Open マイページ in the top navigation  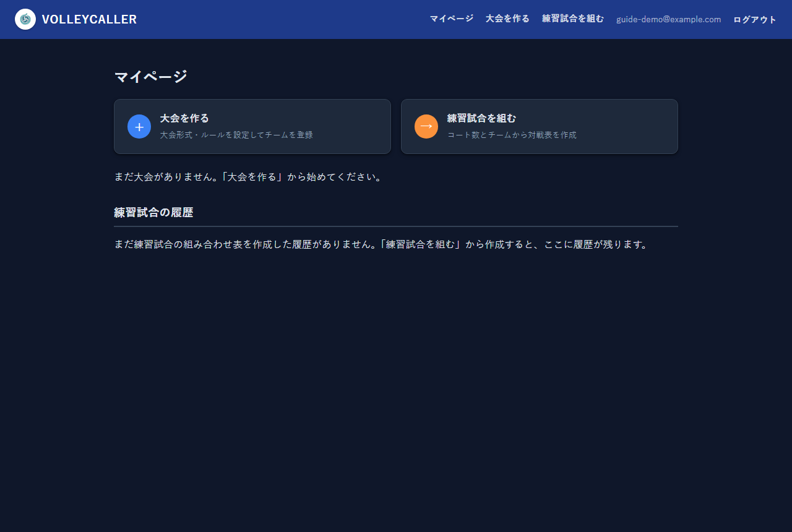452,19
